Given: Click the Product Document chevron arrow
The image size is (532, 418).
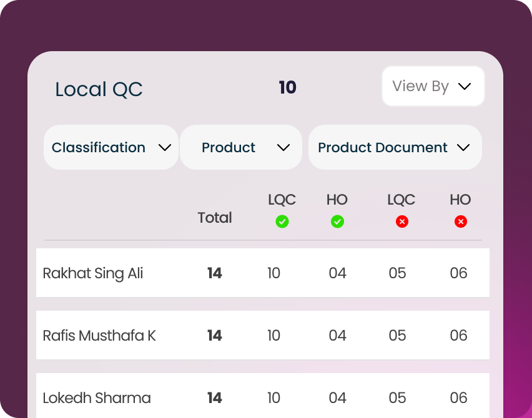Looking at the screenshot, I should tap(463, 148).
